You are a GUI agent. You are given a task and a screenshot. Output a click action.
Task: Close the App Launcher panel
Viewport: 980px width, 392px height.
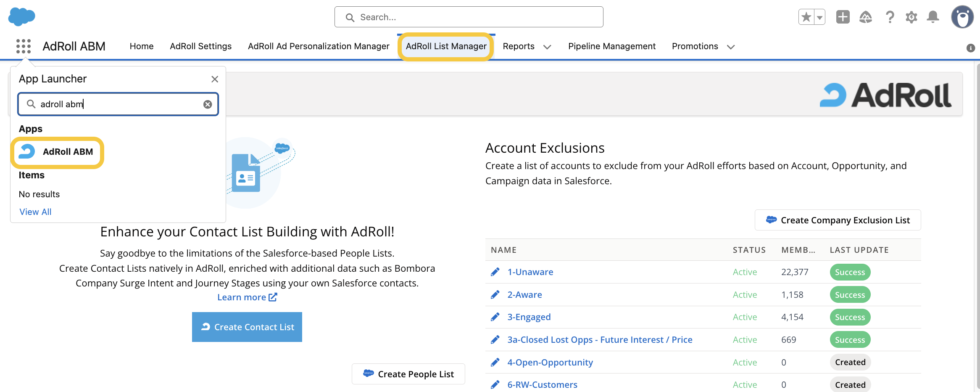(215, 79)
